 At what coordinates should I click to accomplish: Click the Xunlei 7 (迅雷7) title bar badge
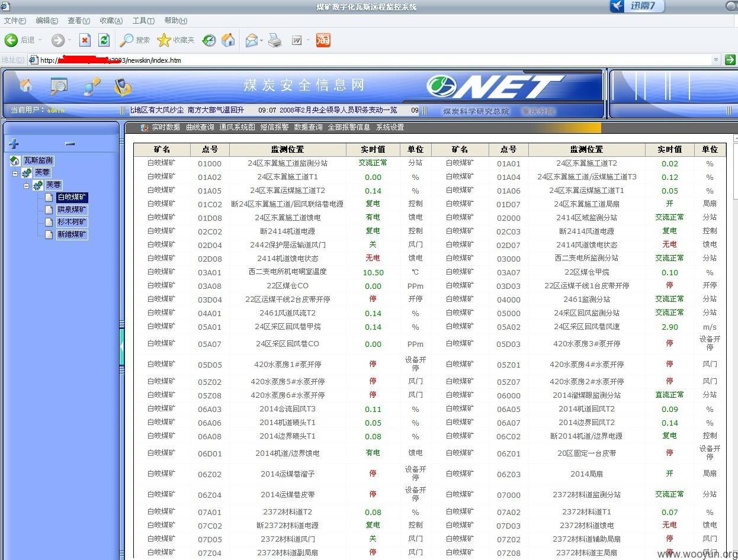coord(637,6)
